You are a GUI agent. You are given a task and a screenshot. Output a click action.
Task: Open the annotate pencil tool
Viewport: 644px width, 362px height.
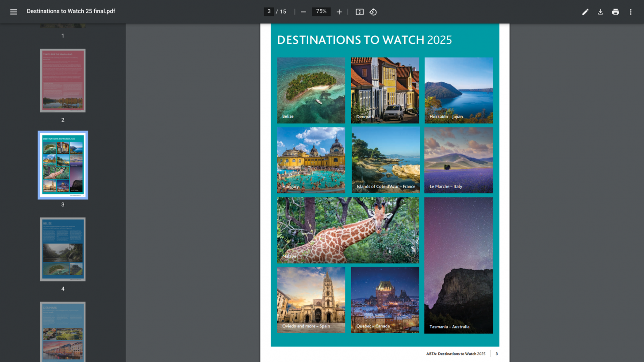[585, 12]
